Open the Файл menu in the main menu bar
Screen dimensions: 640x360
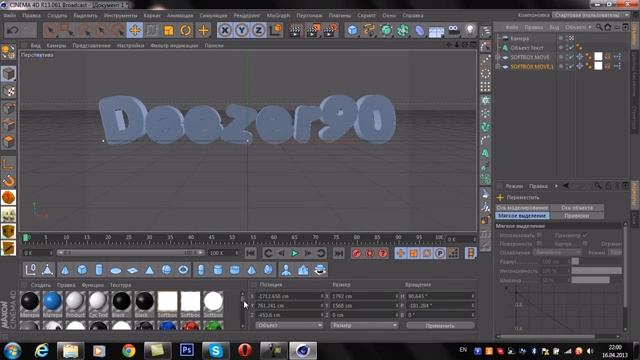click(10, 16)
